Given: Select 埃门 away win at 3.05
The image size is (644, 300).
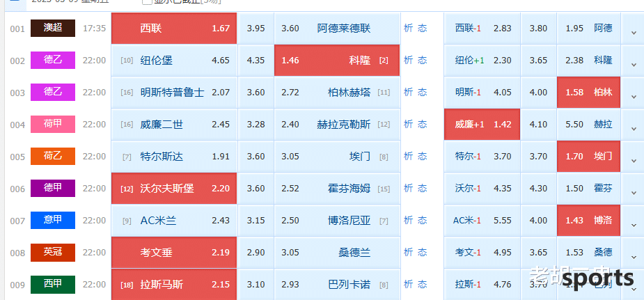Looking at the screenshot, I should [x=337, y=157].
